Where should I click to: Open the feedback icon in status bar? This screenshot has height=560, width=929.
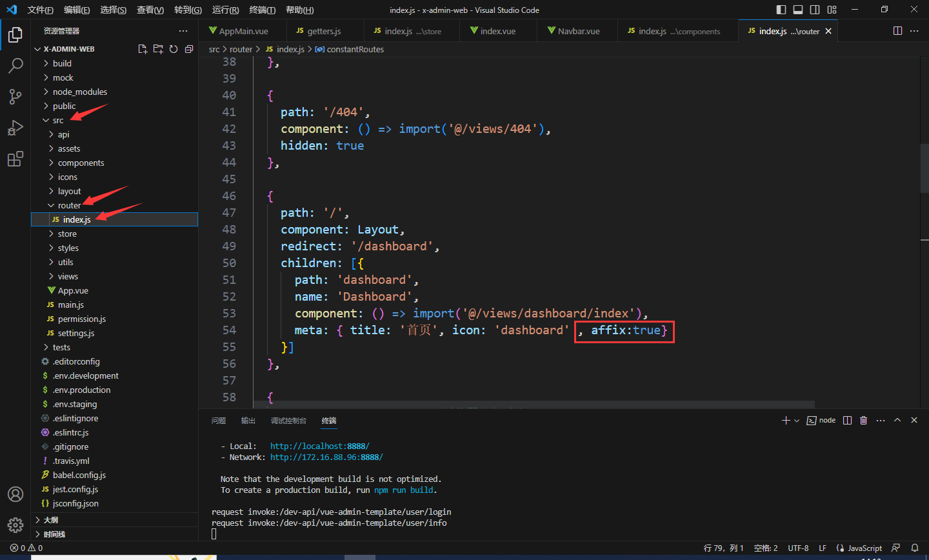pos(895,548)
